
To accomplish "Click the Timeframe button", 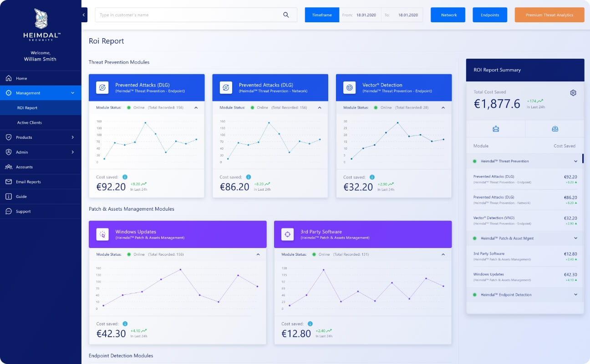I will 322,15.
